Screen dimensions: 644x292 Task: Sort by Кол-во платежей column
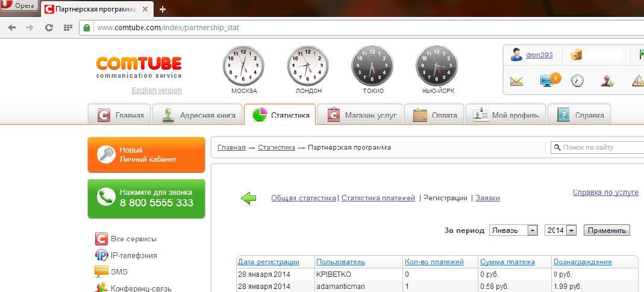tap(434, 262)
